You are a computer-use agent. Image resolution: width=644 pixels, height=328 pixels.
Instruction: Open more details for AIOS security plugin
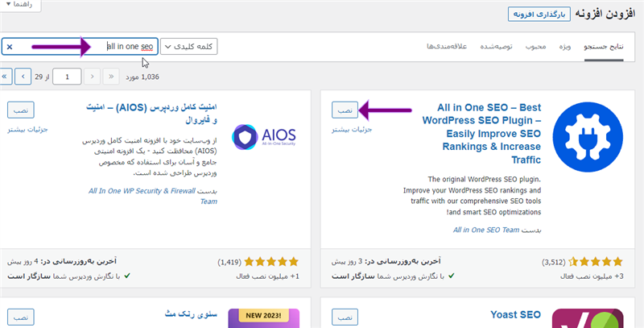(x=27, y=130)
